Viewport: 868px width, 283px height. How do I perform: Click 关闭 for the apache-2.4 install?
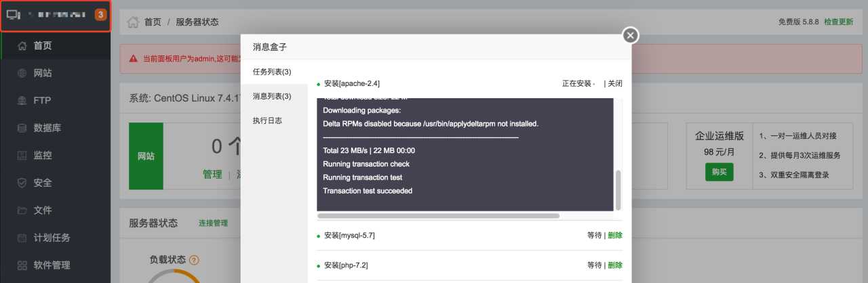pyautogui.click(x=615, y=83)
